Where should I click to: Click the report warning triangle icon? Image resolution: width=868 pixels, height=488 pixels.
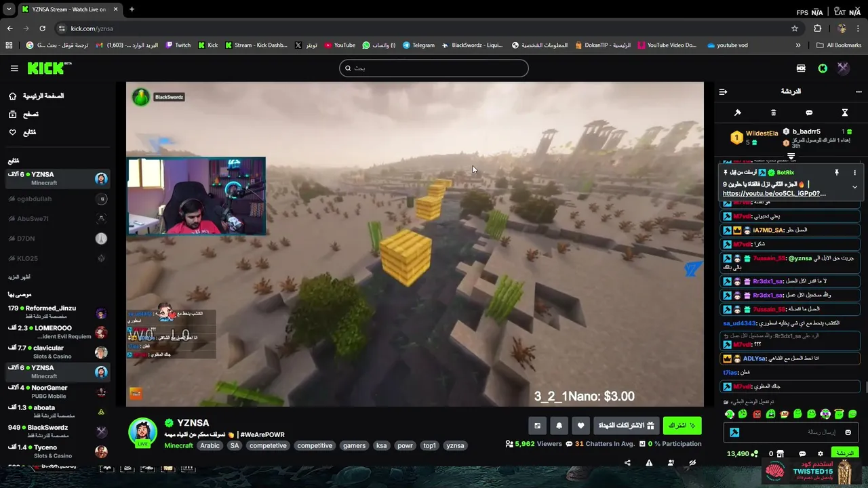(x=649, y=463)
